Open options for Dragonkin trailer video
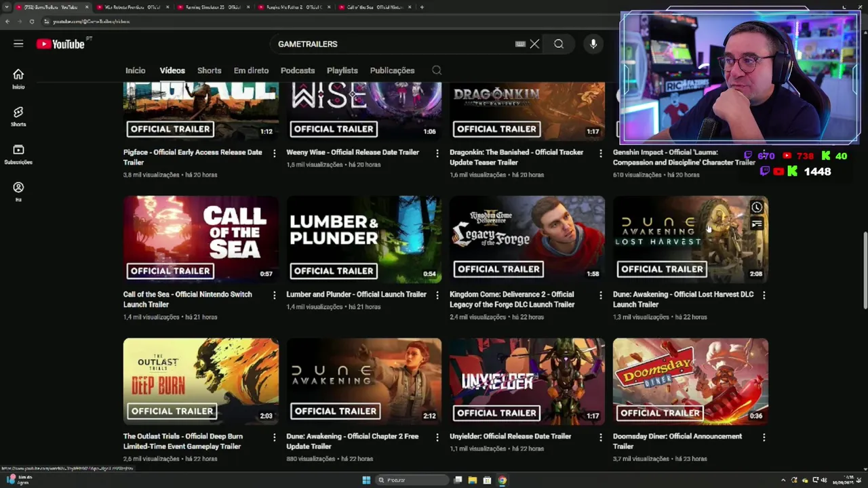The height and width of the screenshot is (488, 868). (600, 154)
